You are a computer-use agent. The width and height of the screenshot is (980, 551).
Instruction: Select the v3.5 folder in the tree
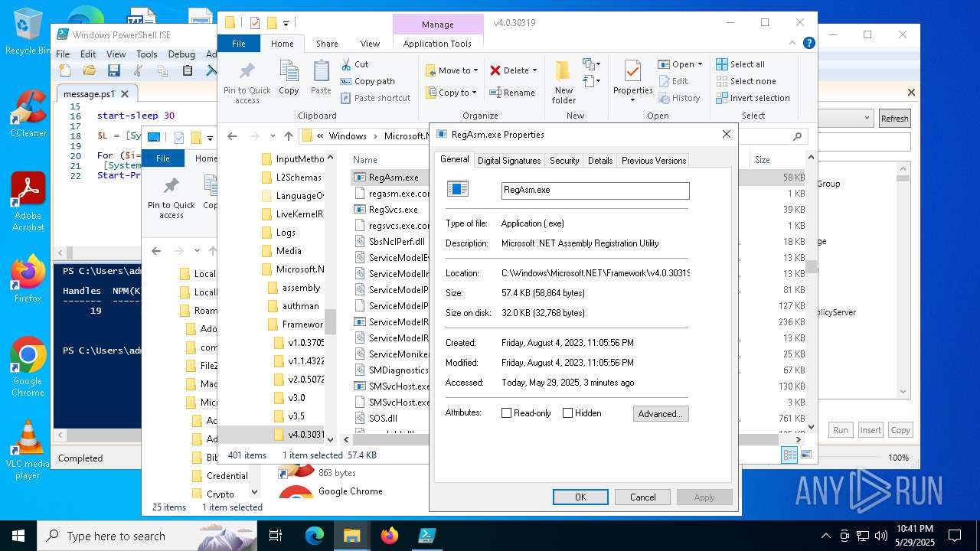(296, 416)
